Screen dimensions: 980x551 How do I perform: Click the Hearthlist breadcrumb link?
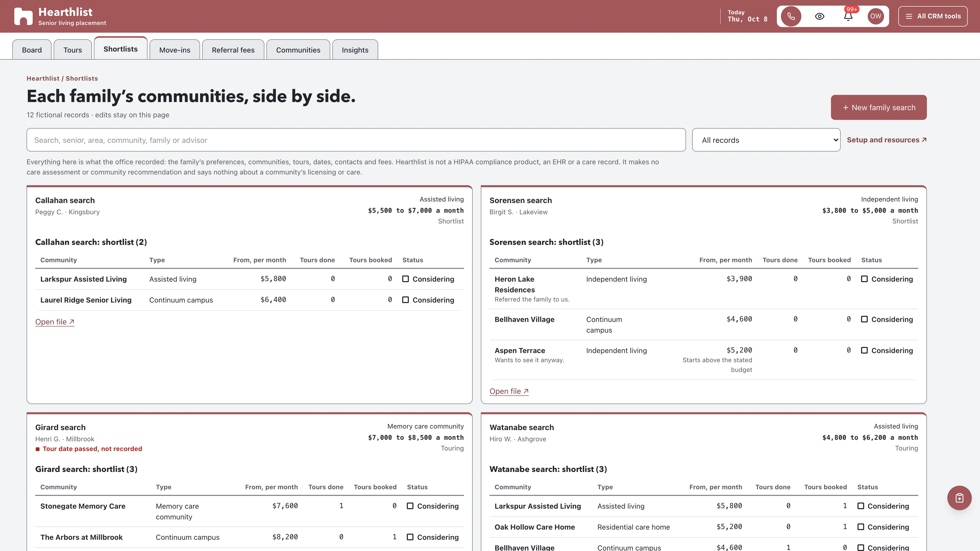43,78
